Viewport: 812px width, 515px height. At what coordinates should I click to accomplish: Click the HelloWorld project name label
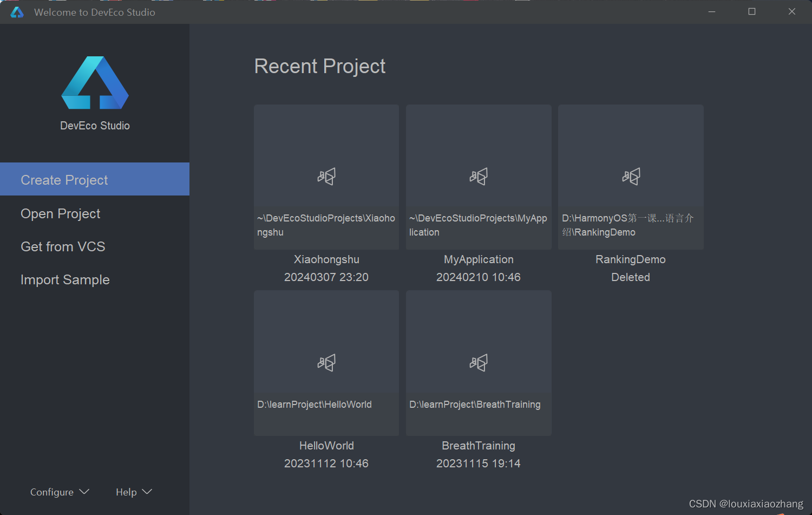326,446
